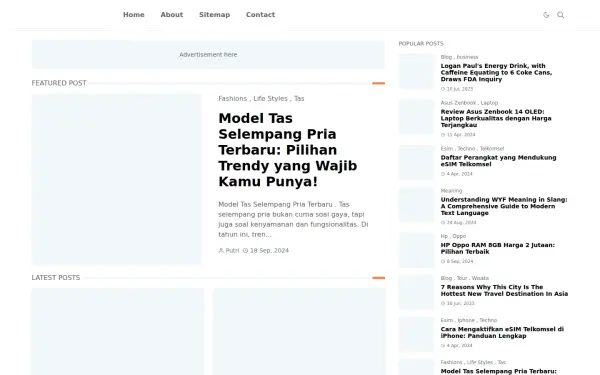
Task: Click the 'Advertisement here' banner
Action: 208,55
